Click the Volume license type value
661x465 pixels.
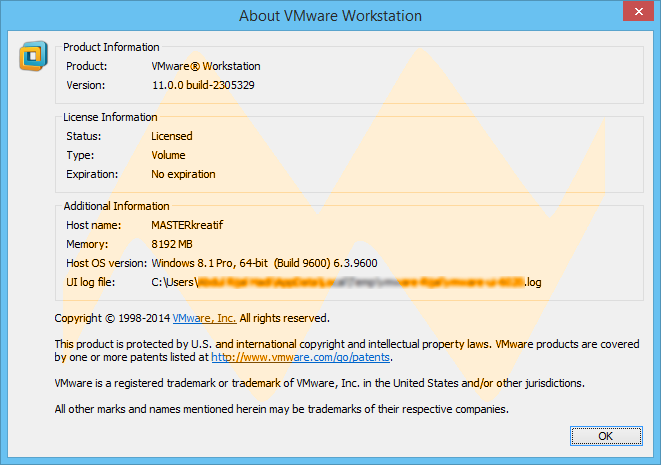(168, 155)
